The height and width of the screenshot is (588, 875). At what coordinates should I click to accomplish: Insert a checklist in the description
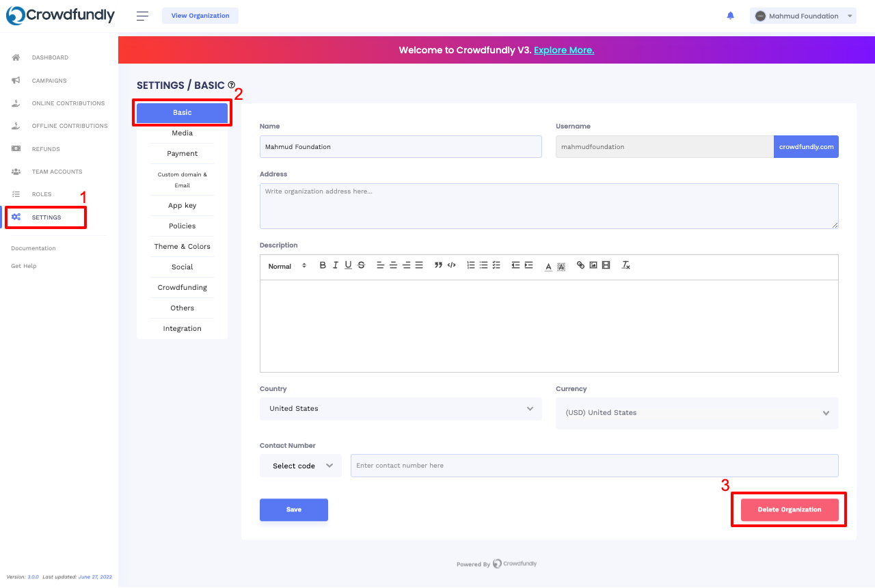(x=496, y=265)
